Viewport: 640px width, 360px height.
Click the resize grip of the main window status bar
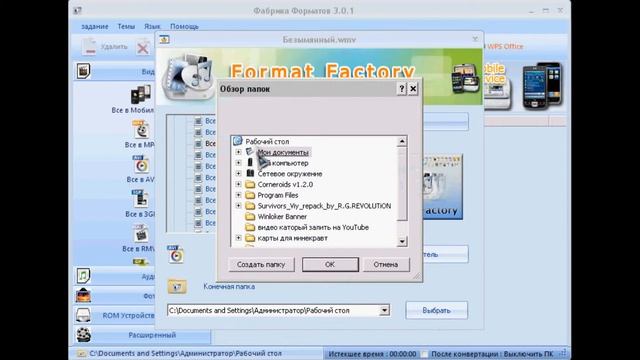pyautogui.click(x=563, y=353)
